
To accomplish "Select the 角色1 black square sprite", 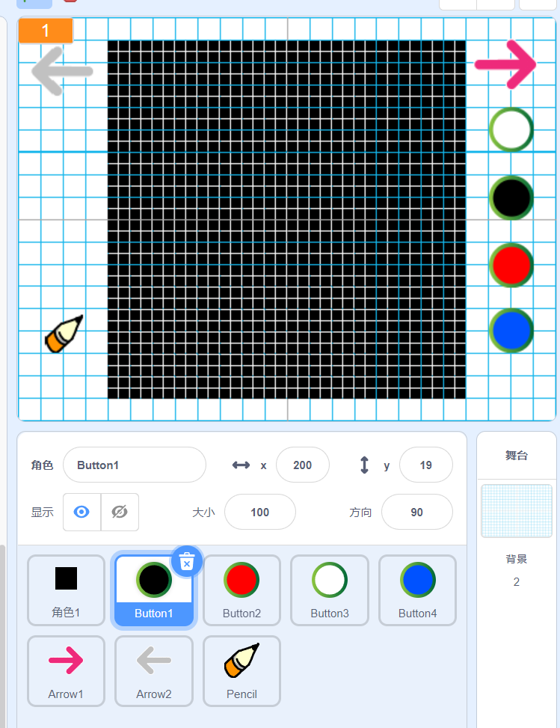I will pos(66,590).
